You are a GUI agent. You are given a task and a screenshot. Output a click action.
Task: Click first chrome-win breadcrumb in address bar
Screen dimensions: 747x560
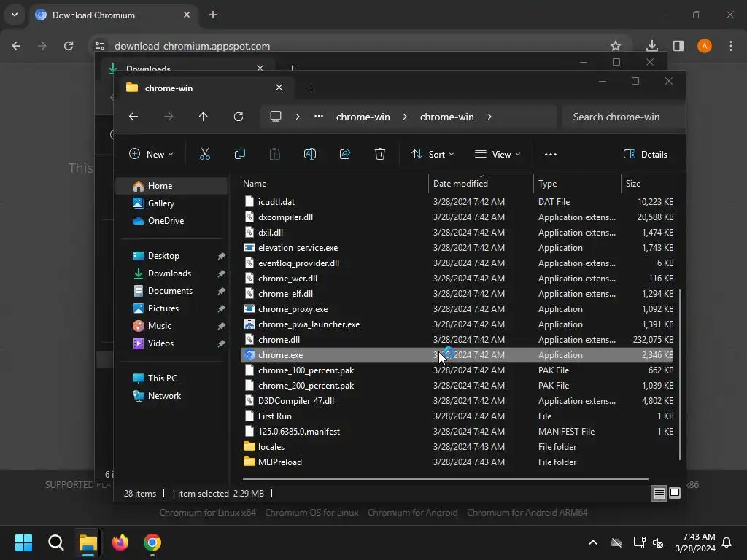tap(363, 117)
